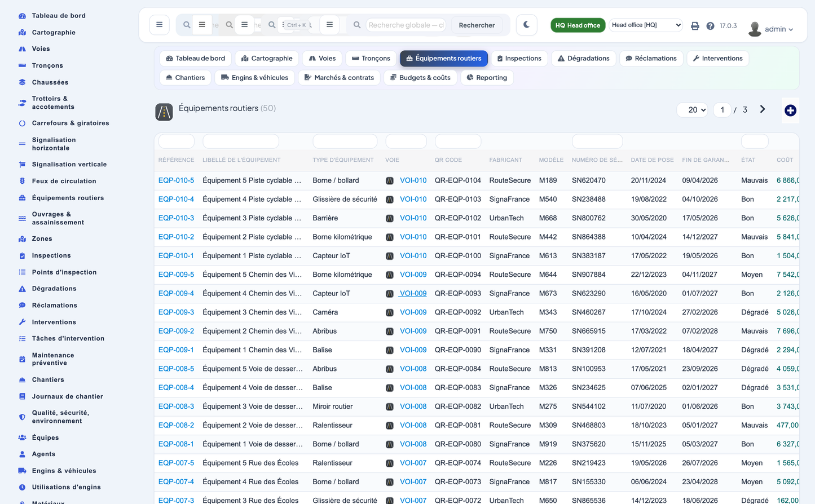Toggle the main hamburger menu button

click(x=159, y=25)
